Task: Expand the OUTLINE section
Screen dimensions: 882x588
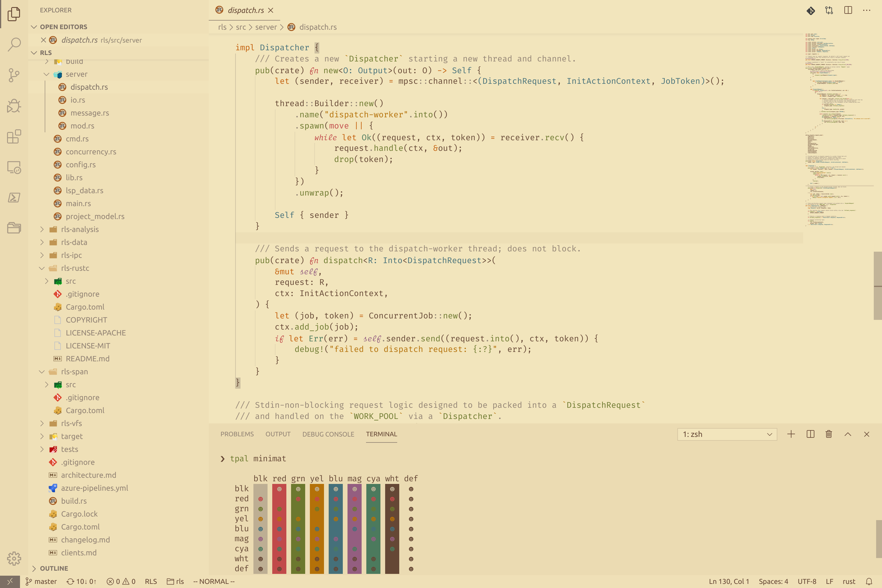Action: pyautogui.click(x=54, y=568)
